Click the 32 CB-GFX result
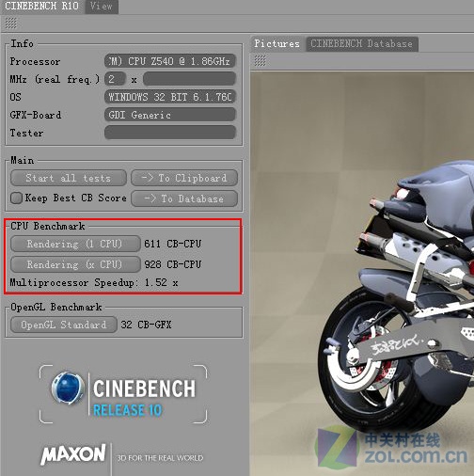Screen dimensions: 474x476 click(x=146, y=325)
